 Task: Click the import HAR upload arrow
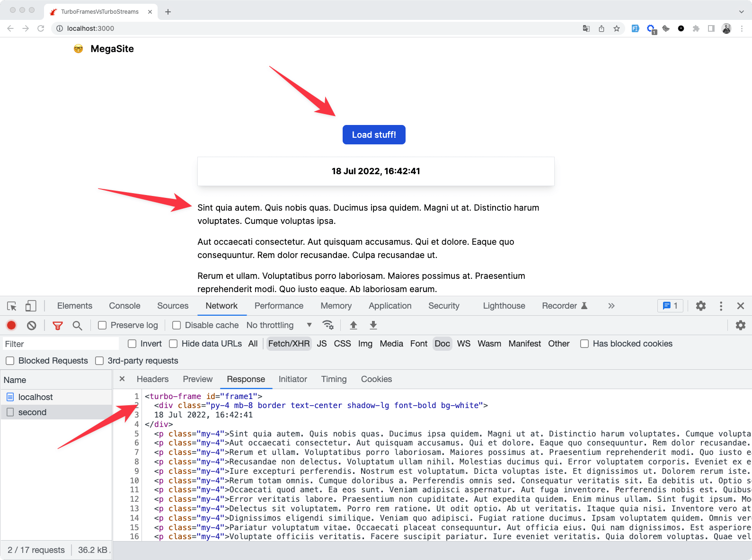tap(354, 325)
